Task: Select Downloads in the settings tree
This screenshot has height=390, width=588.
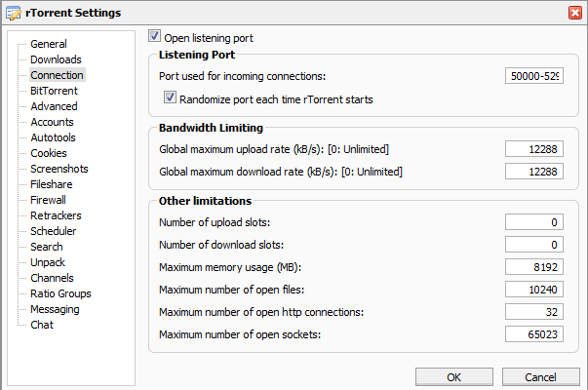Action: tap(56, 59)
